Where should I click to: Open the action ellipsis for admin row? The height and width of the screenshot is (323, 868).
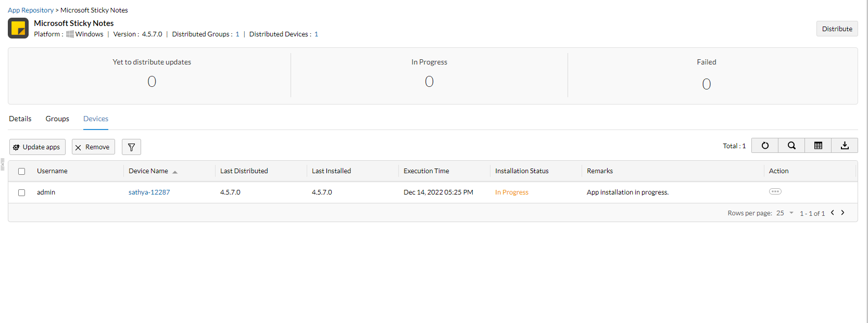click(x=775, y=191)
